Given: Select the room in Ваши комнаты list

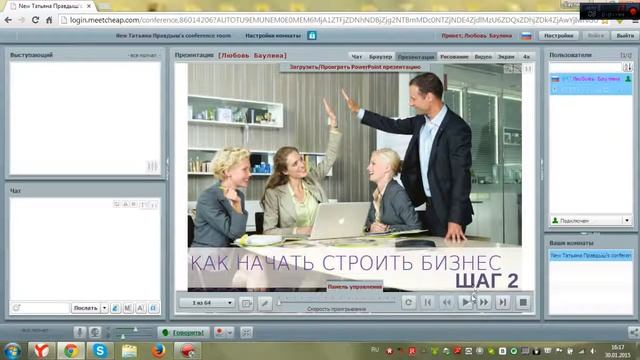Looking at the screenshot, I should 591,256.
